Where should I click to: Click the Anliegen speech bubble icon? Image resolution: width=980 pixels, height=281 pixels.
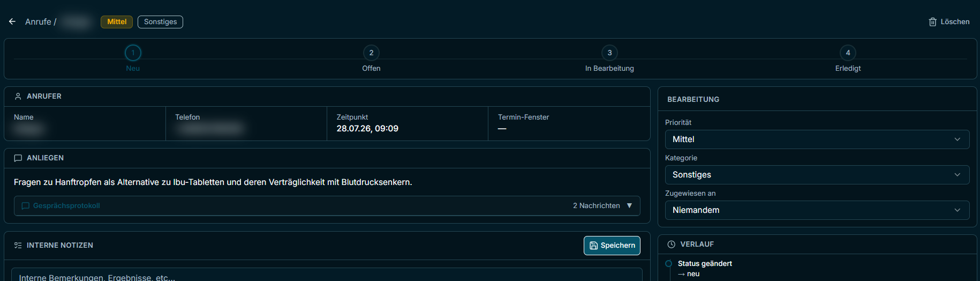(x=18, y=158)
